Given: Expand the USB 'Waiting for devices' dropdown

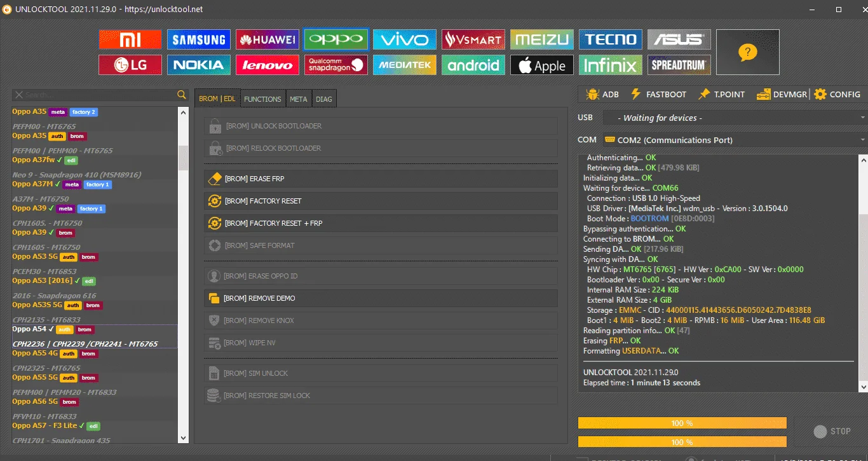Looking at the screenshot, I should point(734,118).
